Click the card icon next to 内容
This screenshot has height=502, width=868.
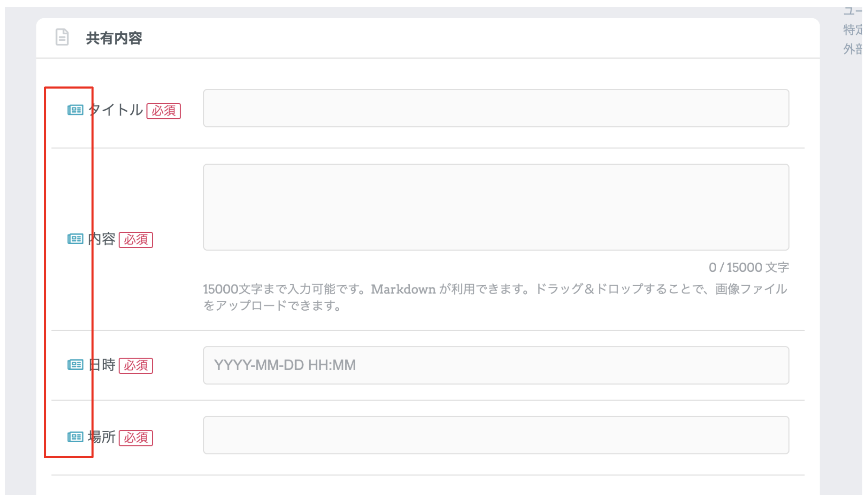pyautogui.click(x=75, y=239)
